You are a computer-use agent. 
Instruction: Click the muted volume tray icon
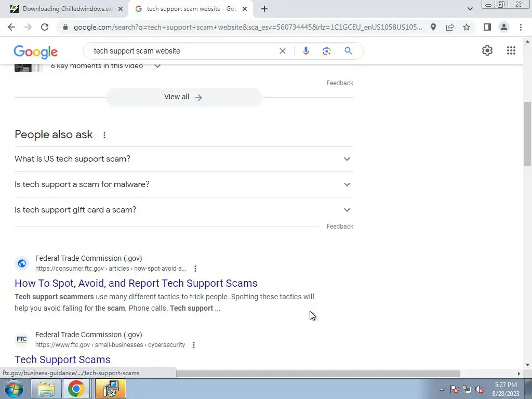pyautogui.click(x=480, y=389)
